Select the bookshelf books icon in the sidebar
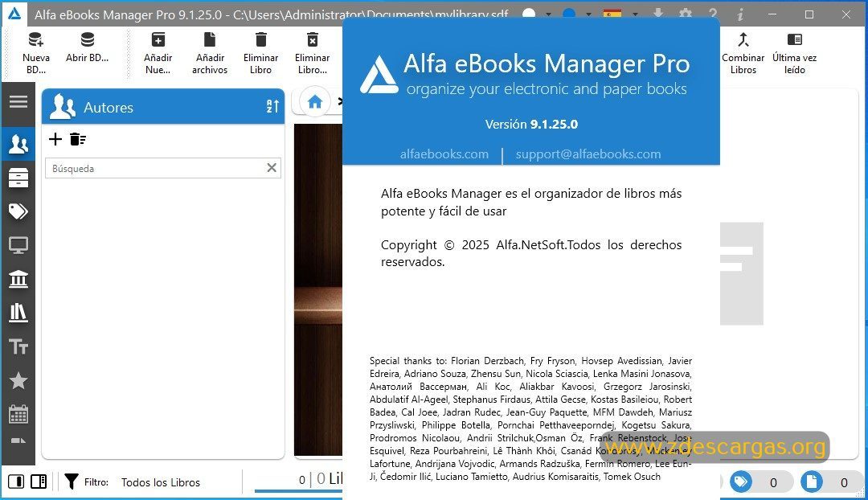The height and width of the screenshot is (500, 868). coord(18,313)
